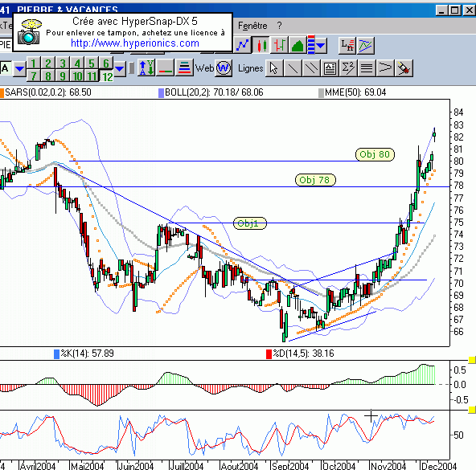Open the Fenêtre menu
The height and width of the screenshot is (470, 476).
pos(252,26)
